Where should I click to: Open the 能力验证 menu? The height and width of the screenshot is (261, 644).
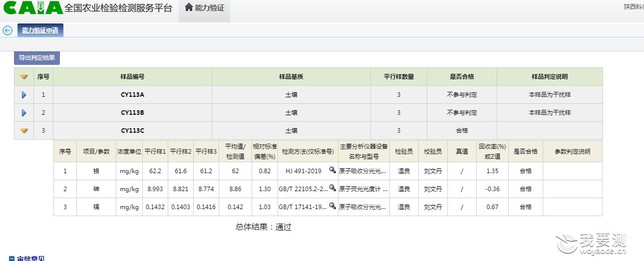pyautogui.click(x=204, y=8)
